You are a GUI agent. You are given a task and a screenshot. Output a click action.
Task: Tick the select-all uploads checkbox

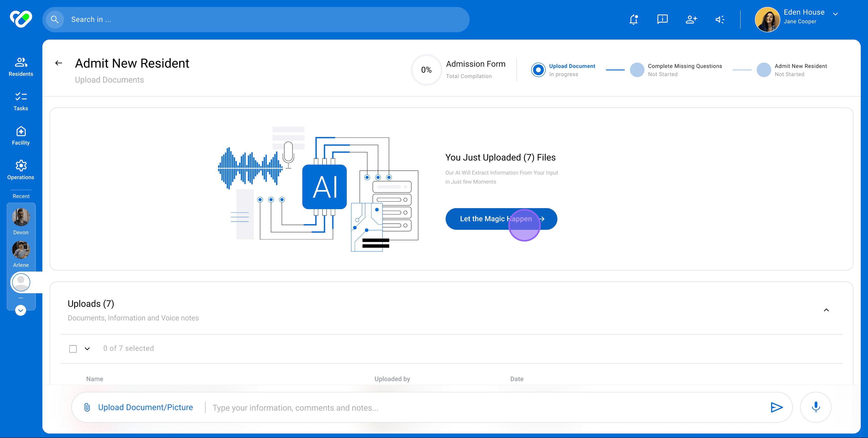coord(73,349)
